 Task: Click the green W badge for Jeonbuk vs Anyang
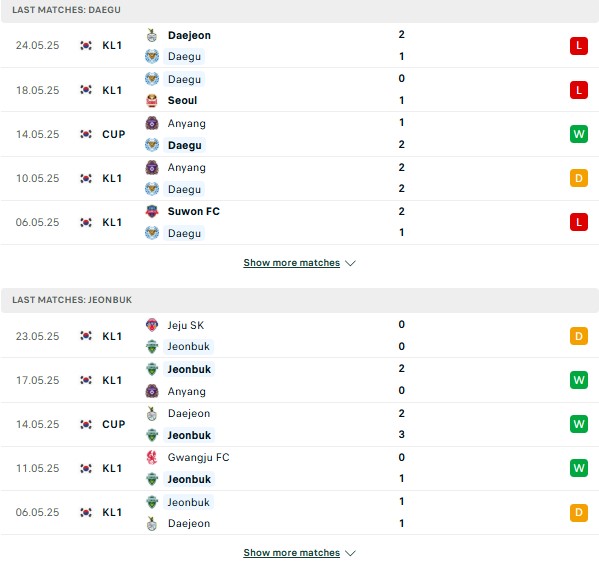coord(578,380)
